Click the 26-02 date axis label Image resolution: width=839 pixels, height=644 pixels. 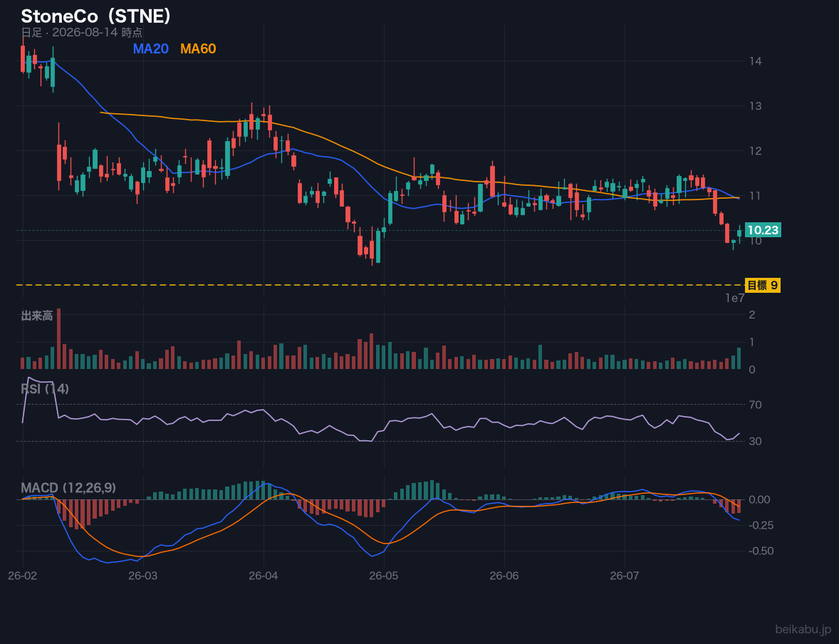[x=23, y=576]
